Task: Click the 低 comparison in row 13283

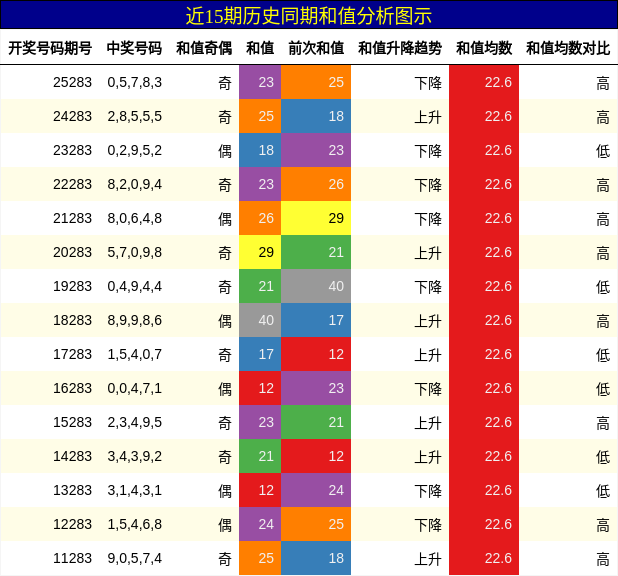Action: 603,491
